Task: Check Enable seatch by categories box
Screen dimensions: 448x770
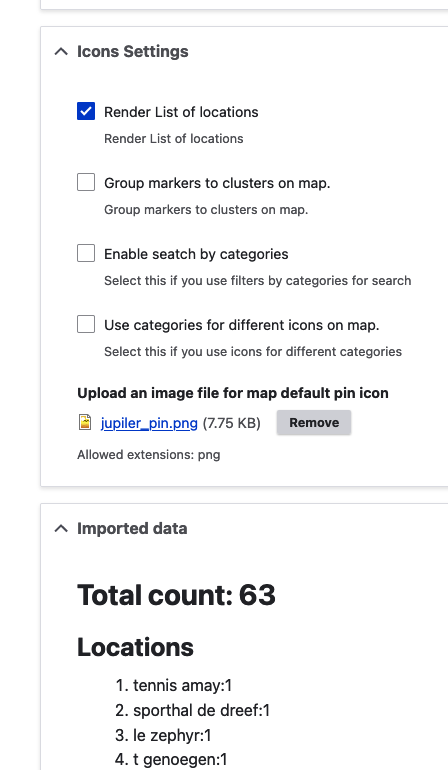Action: [86, 253]
